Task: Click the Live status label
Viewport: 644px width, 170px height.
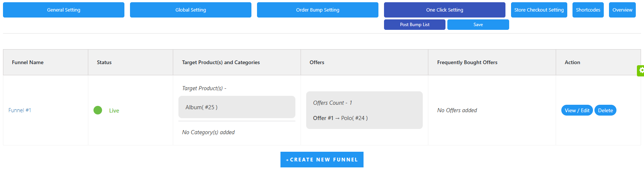Action: (114, 111)
